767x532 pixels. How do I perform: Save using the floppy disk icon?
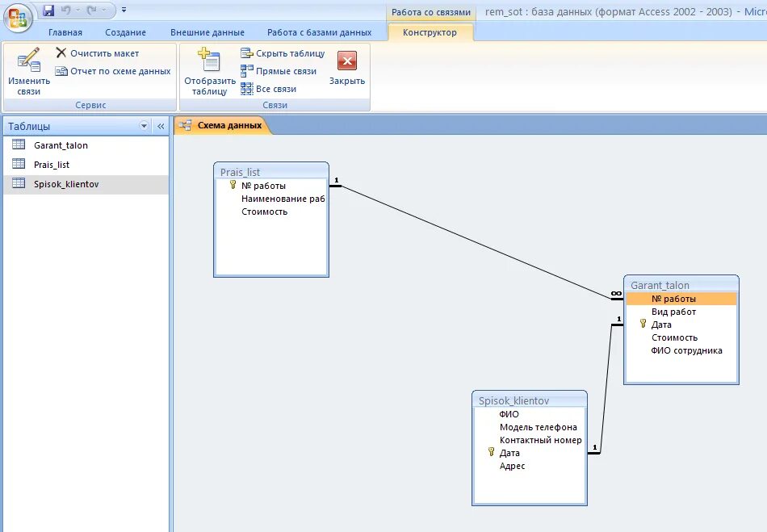click(x=48, y=10)
